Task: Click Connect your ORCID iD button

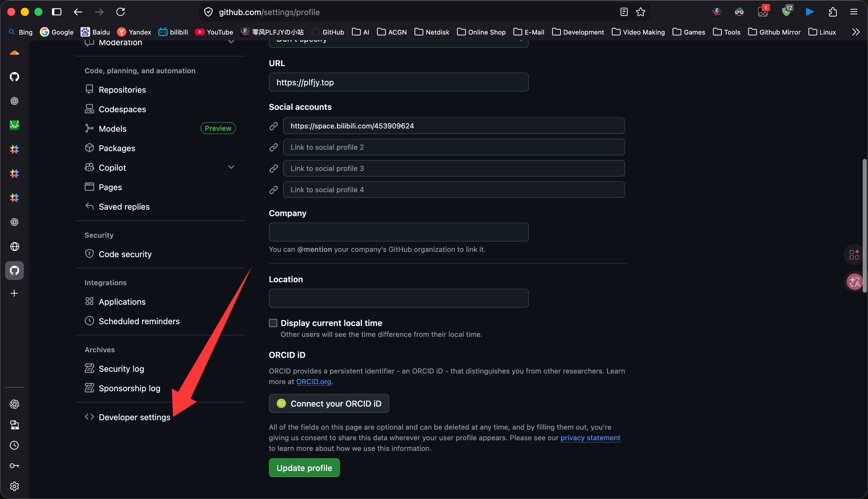Action: [x=329, y=403]
